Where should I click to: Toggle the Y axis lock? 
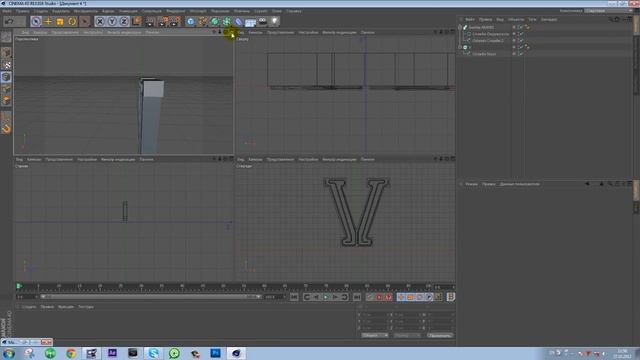pyautogui.click(x=112, y=21)
